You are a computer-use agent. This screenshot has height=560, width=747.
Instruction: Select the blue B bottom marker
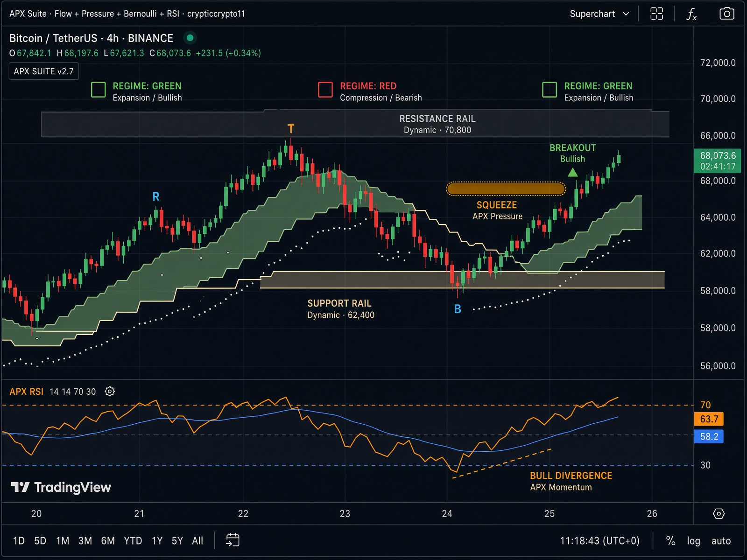458,309
